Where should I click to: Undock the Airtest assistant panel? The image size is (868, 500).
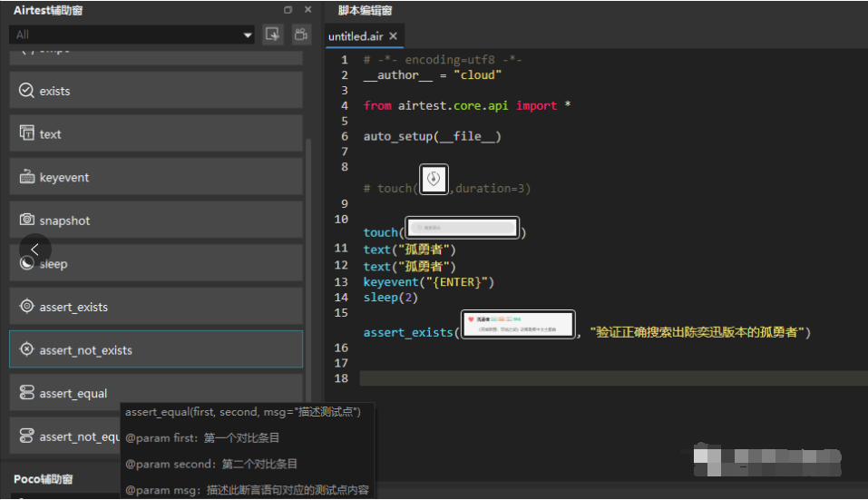pyautogui.click(x=288, y=9)
